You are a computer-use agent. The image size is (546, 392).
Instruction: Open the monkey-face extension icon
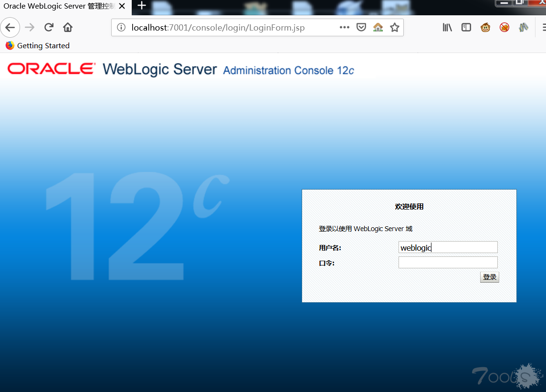click(485, 27)
